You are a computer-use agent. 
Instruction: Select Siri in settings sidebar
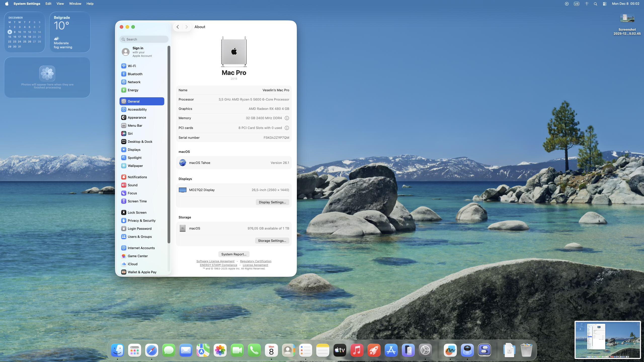130,133
